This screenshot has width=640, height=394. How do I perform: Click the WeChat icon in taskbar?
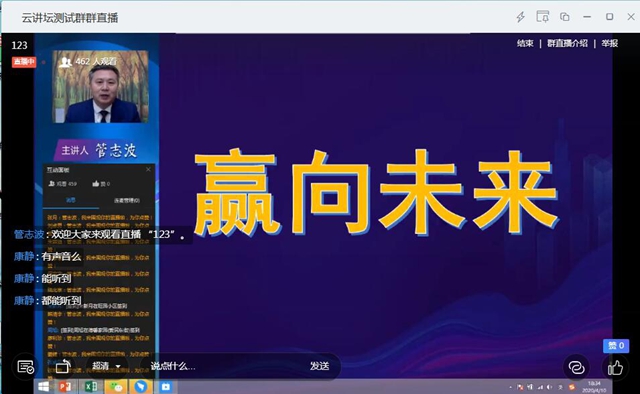pos(116,386)
